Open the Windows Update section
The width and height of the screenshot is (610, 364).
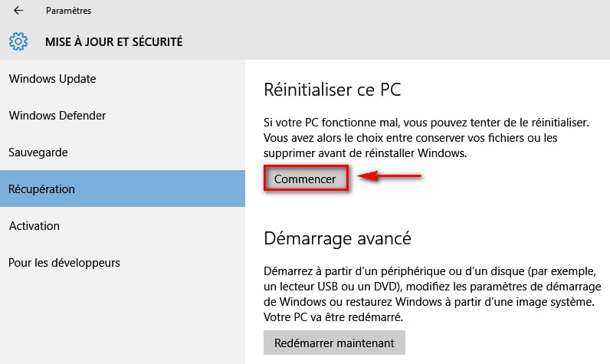pos(52,79)
